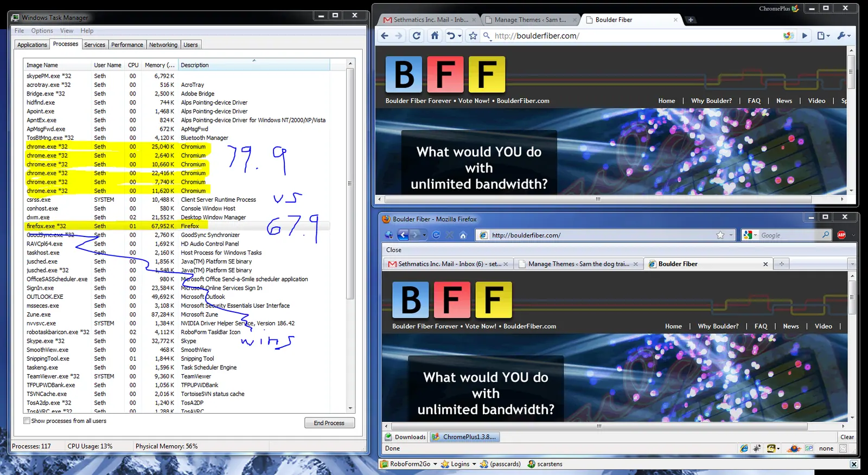Go back in Firefox
This screenshot has height=475, width=868.
[x=403, y=235]
